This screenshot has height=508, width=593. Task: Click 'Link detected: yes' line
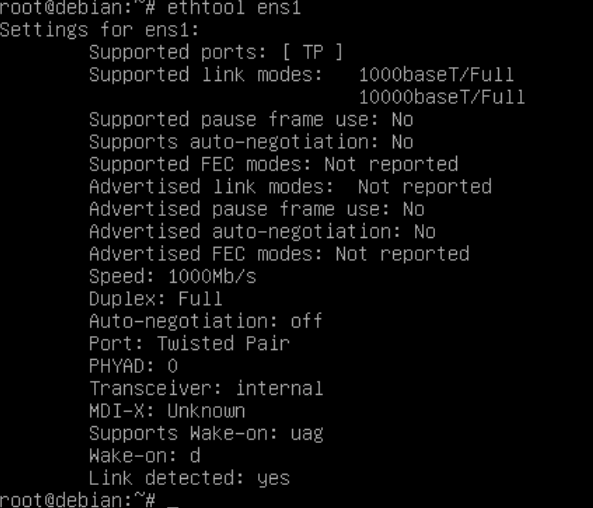click(189, 478)
